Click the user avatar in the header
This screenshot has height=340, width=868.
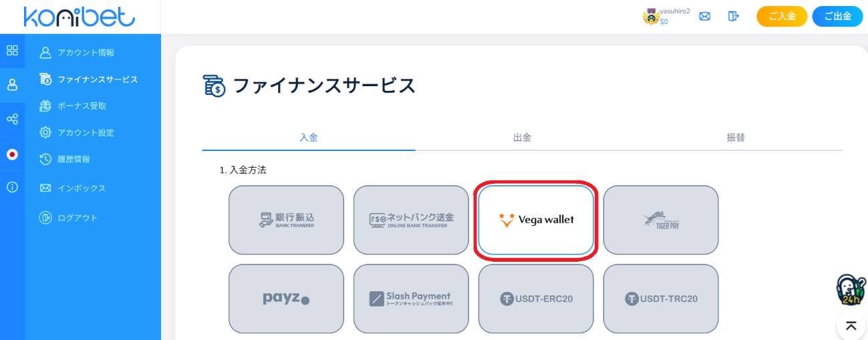click(x=651, y=17)
